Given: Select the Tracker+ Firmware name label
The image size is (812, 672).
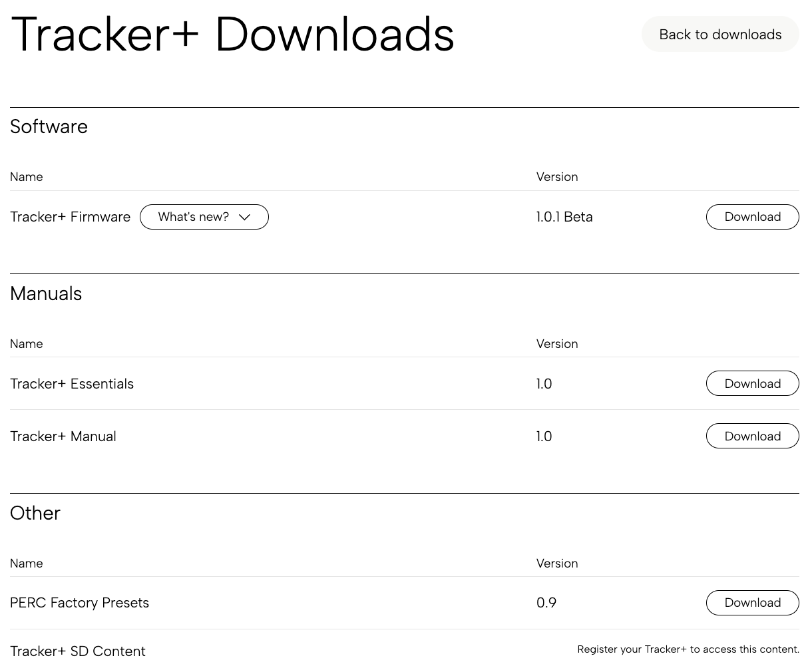Looking at the screenshot, I should (x=70, y=217).
